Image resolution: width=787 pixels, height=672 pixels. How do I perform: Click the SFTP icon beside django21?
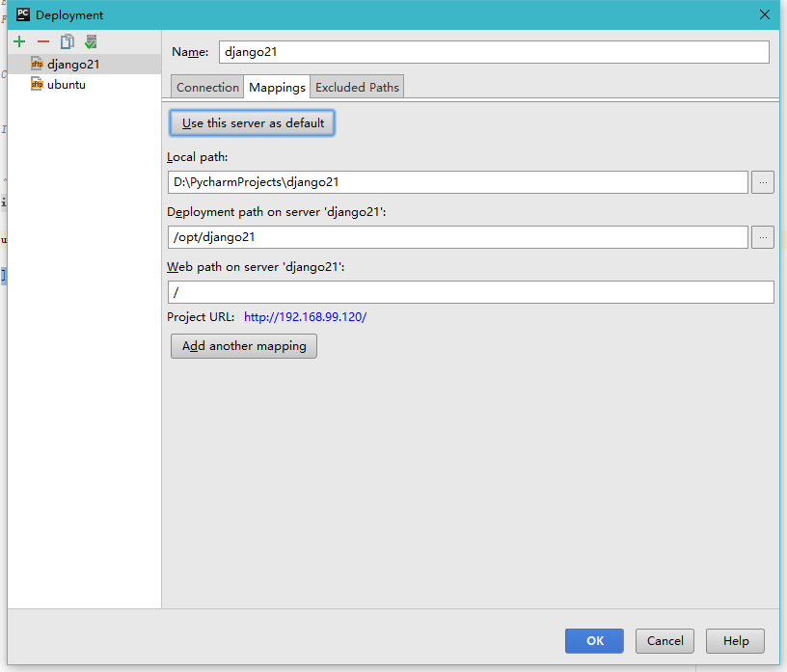37,64
